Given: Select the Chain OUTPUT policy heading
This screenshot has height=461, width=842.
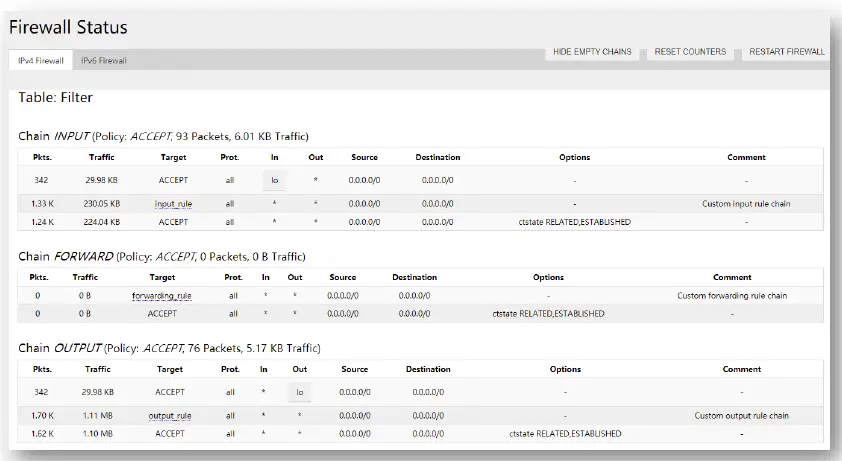Looking at the screenshot, I should (x=169, y=348).
